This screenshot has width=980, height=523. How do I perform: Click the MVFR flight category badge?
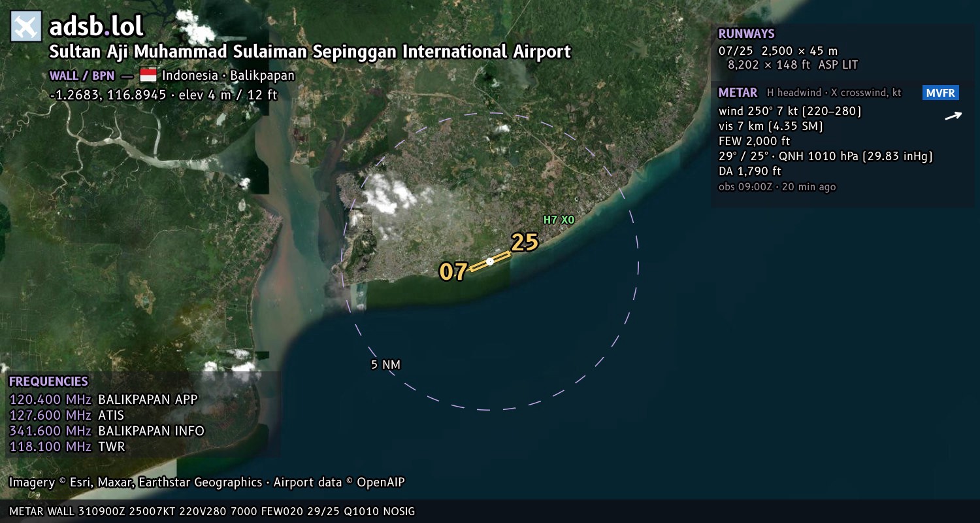click(941, 93)
